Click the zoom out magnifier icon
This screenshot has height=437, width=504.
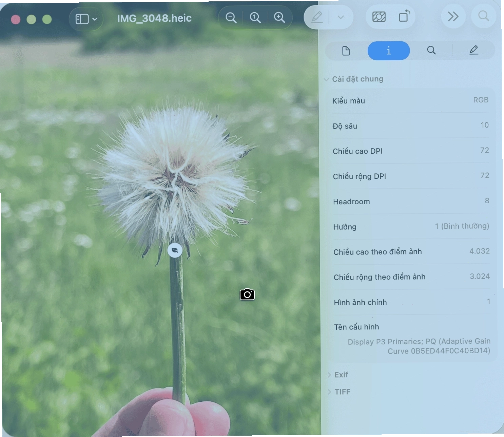coord(231,17)
